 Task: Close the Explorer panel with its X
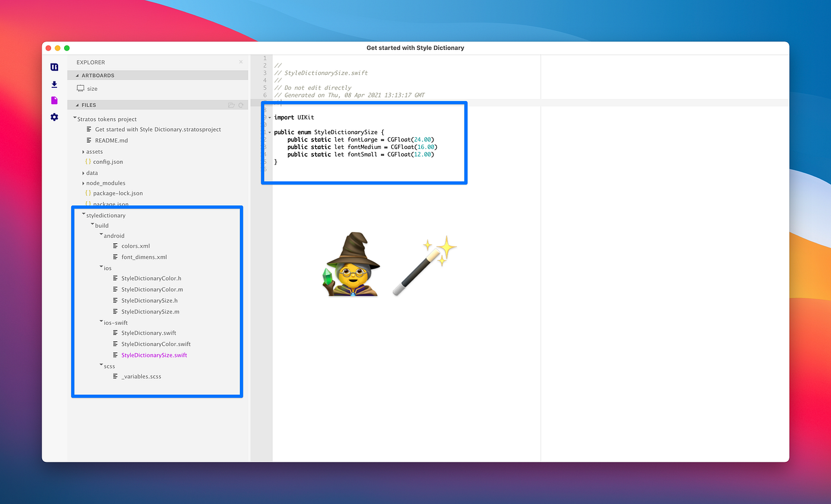click(x=241, y=62)
